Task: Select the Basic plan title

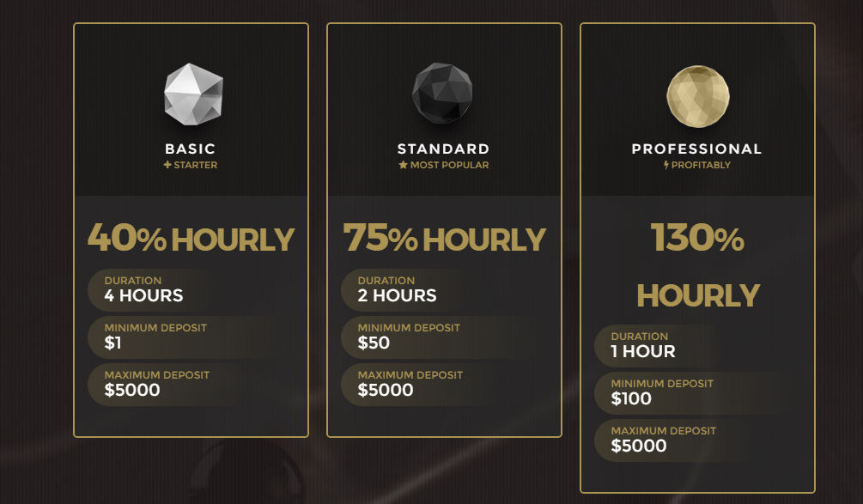Action: (191, 149)
